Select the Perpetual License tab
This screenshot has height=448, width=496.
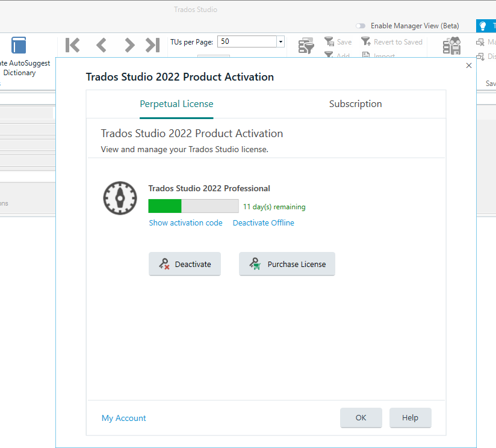click(176, 103)
